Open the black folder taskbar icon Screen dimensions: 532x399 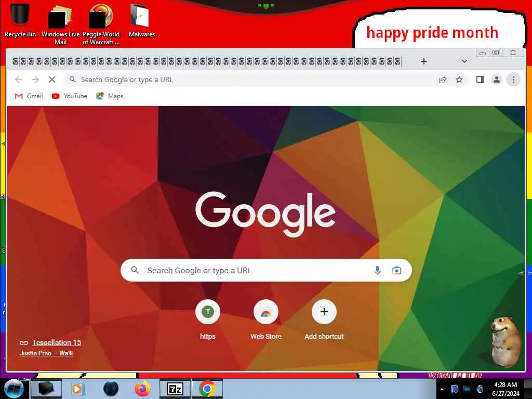point(46,389)
